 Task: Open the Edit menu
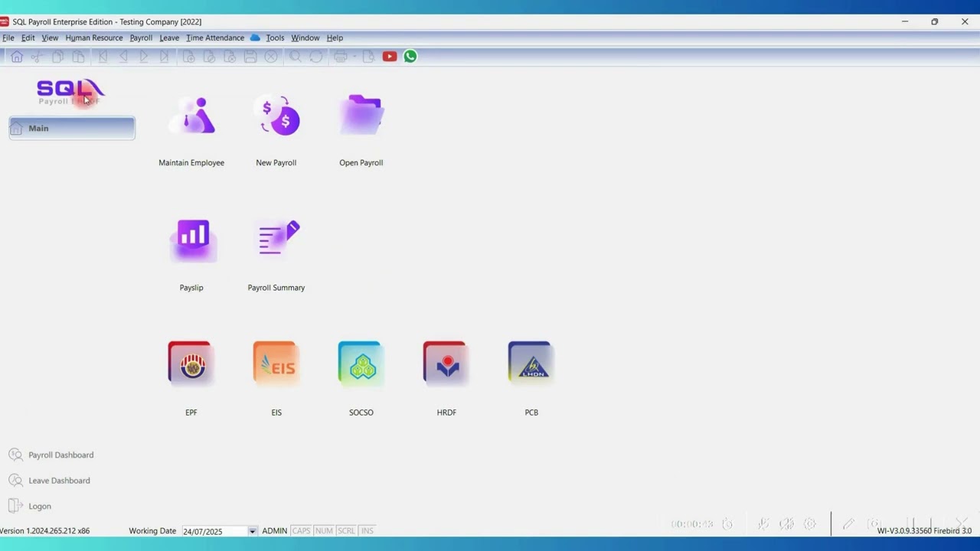coord(28,37)
